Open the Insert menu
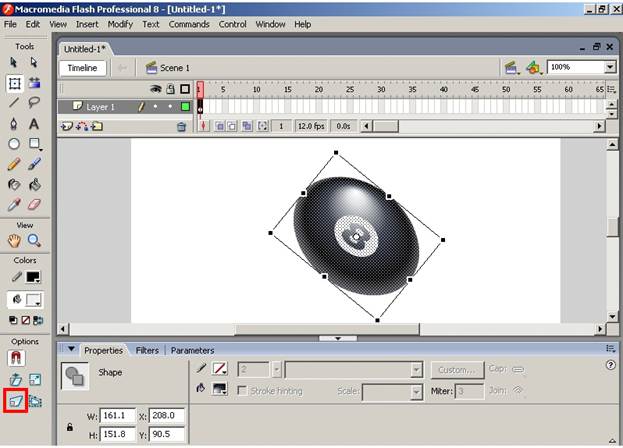The width and height of the screenshot is (623, 448). (87, 24)
